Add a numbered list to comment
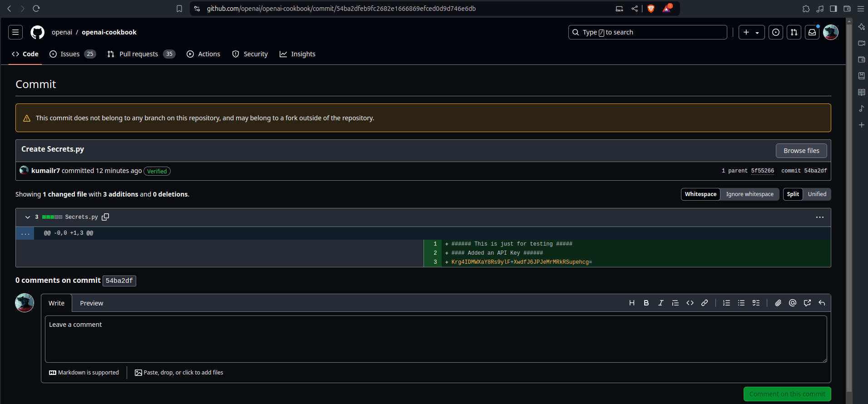Viewport: 868px width, 404px height. coord(726,303)
